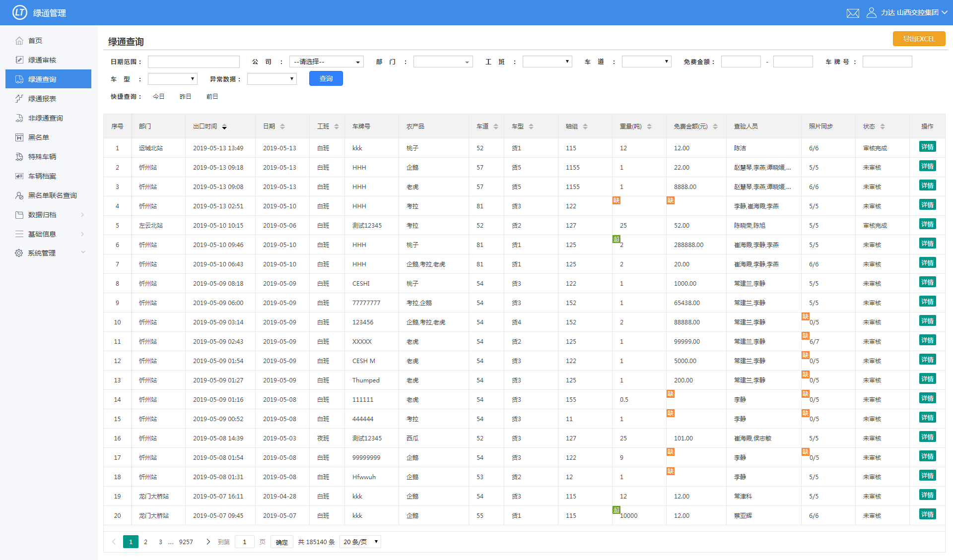Click the 基础信息 list icon
This screenshot has height=560, width=953.
[x=19, y=234]
